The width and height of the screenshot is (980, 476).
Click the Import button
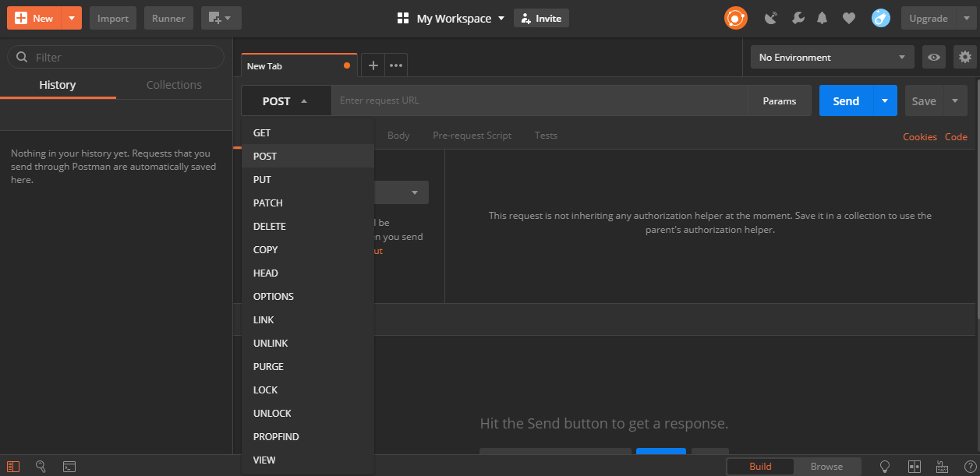click(113, 18)
